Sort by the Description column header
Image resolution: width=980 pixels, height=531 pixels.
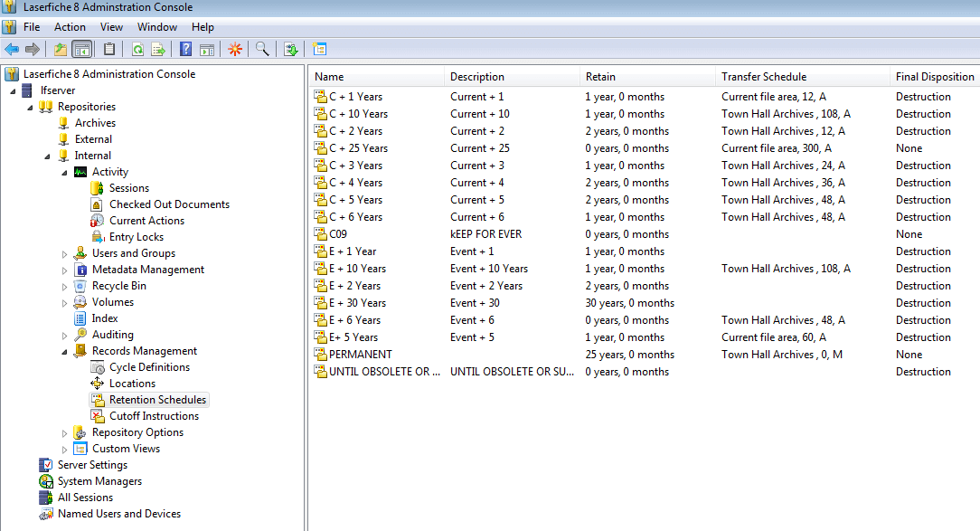coord(512,76)
